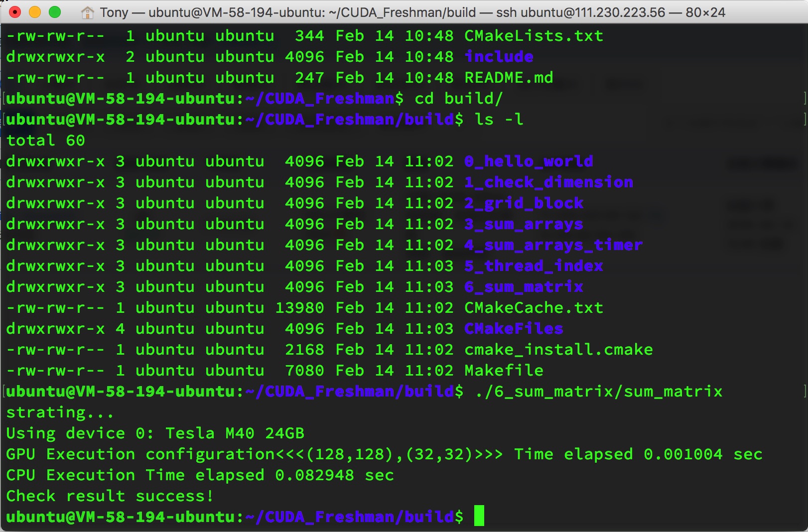Select the 4_sum_arrays_timer directory entry
This screenshot has height=532, width=808.
[x=553, y=245]
